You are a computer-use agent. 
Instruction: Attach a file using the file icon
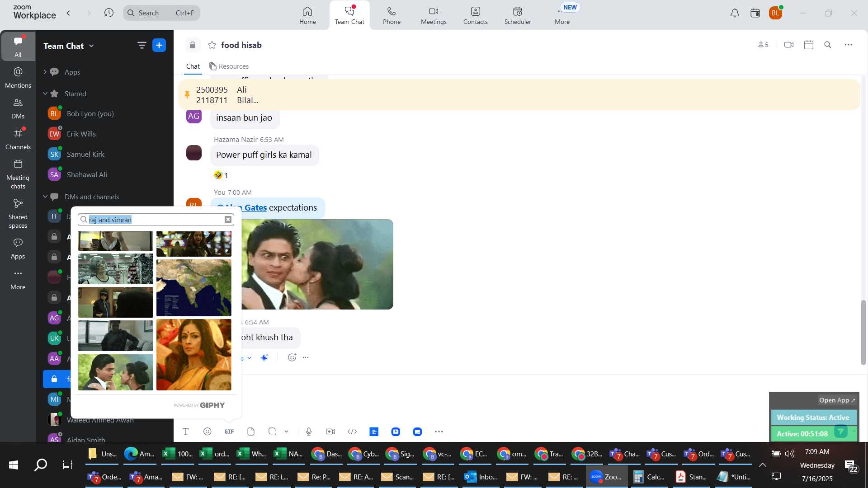pyautogui.click(x=251, y=432)
